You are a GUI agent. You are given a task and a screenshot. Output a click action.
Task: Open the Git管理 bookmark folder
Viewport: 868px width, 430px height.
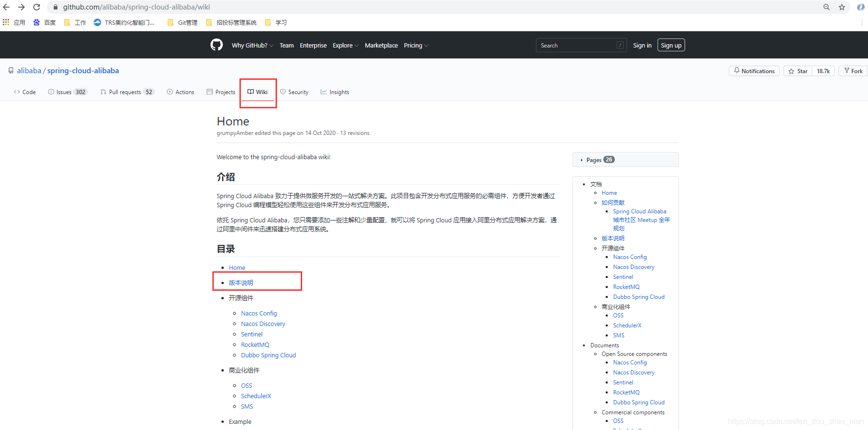[x=182, y=22]
